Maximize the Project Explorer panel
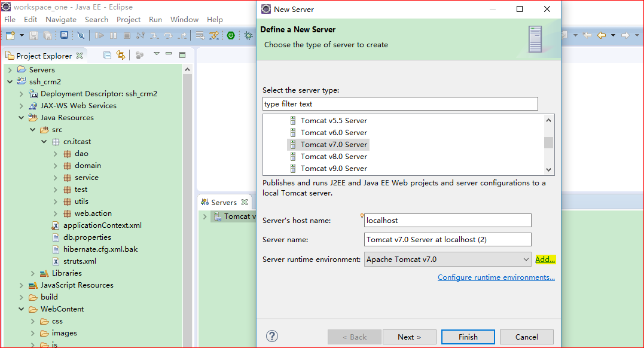The width and height of the screenshot is (644, 348). click(182, 54)
